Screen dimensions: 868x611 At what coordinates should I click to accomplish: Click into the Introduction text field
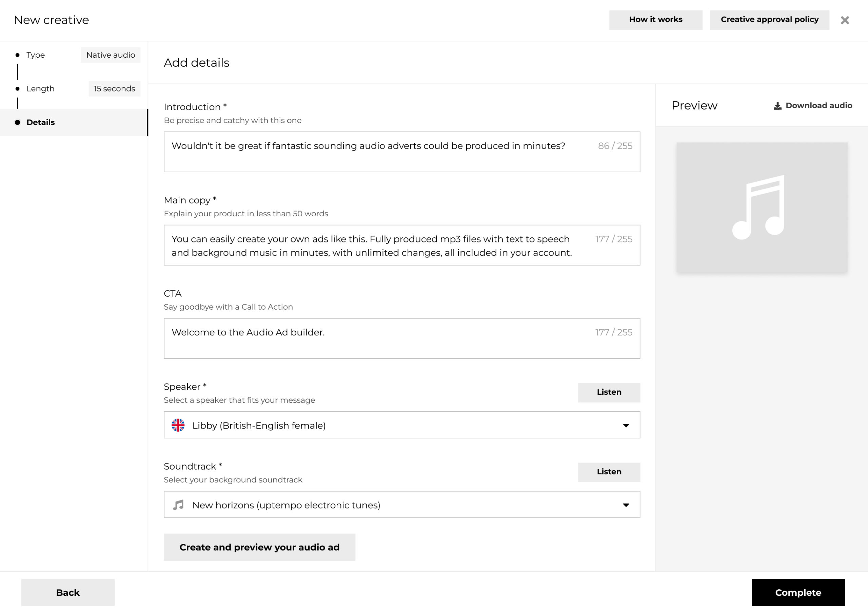(402, 152)
